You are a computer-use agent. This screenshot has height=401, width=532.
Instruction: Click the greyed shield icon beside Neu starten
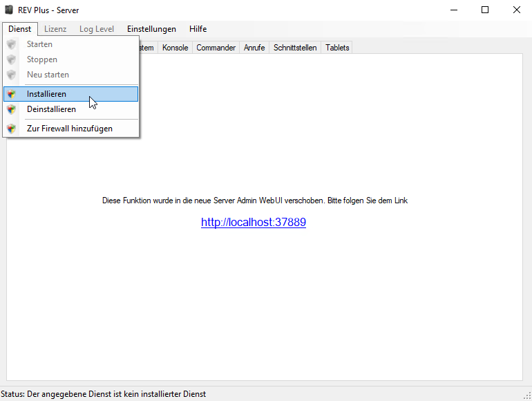click(x=11, y=75)
